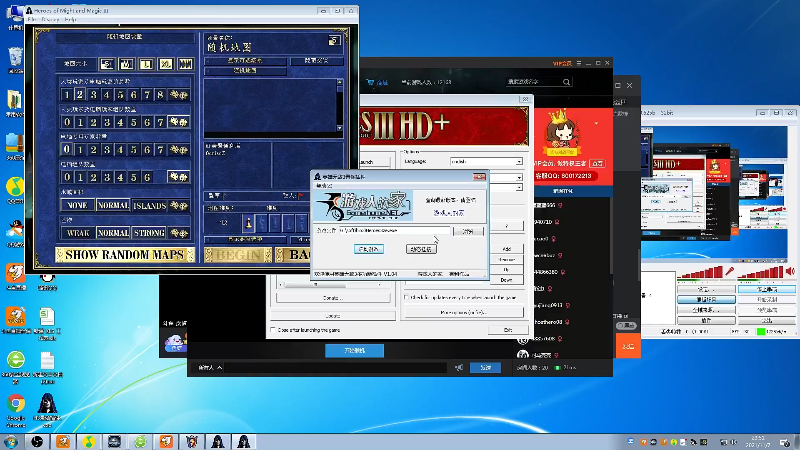
Task: Click the microphone icon in the recorder window
Action: click(730, 271)
